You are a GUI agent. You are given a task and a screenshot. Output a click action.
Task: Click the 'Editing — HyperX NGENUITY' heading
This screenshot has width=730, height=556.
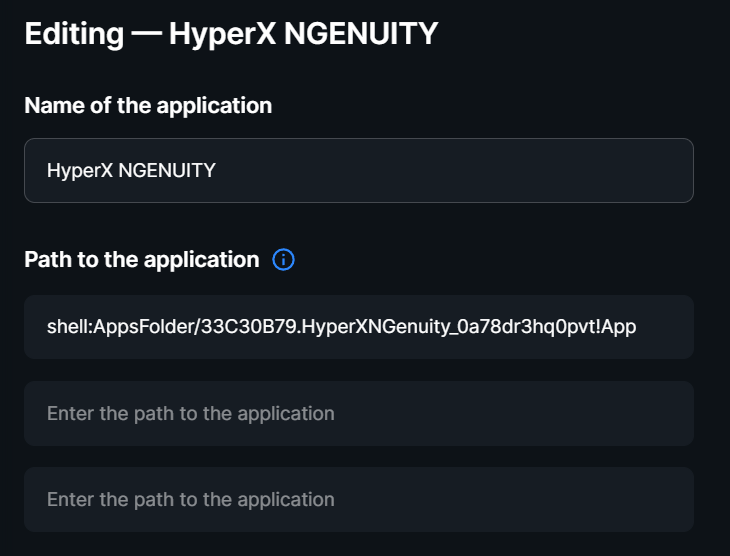coord(231,34)
